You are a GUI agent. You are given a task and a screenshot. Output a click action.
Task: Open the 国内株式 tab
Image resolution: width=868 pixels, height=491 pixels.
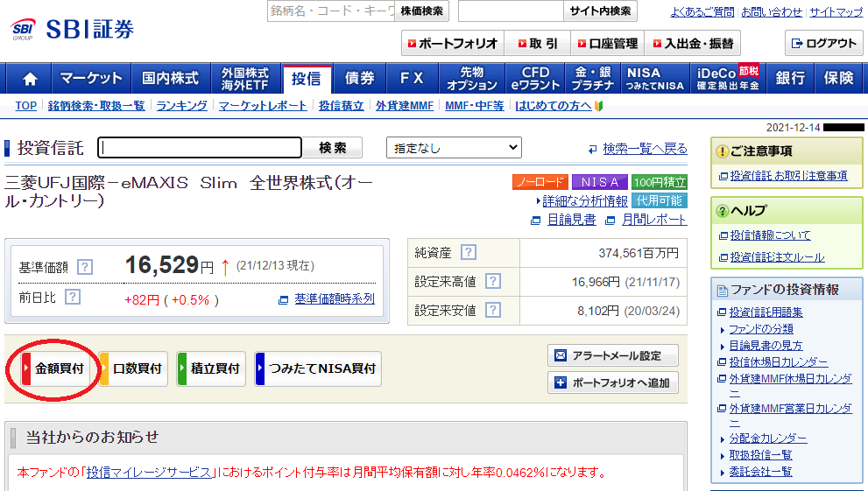pos(171,79)
